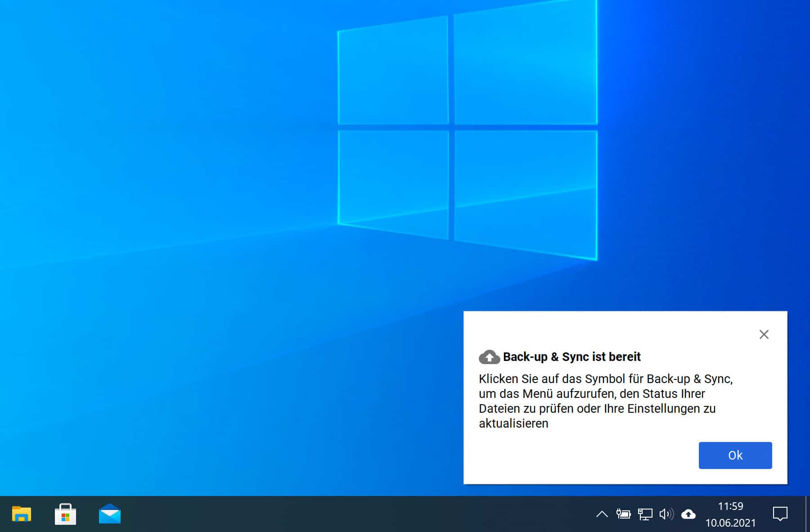The image size is (810, 532).
Task: Open the Action Center notifications icon
Action: (x=780, y=514)
